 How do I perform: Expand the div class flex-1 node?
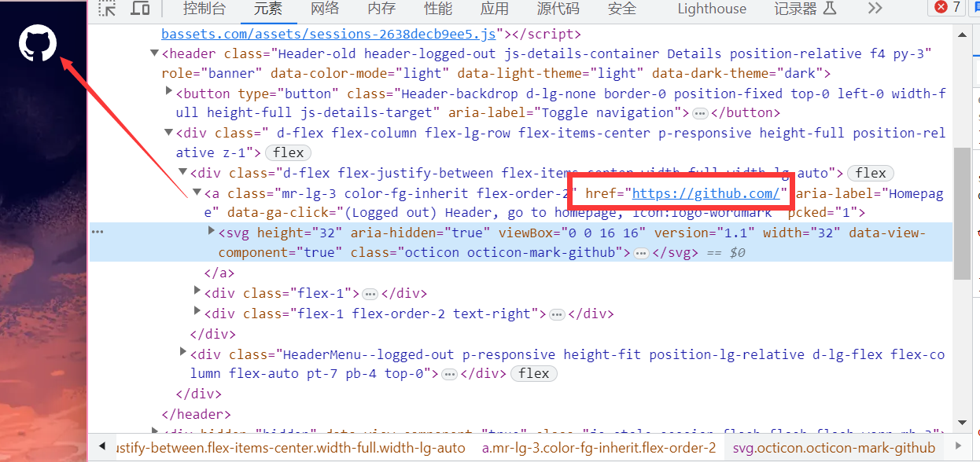point(197,291)
